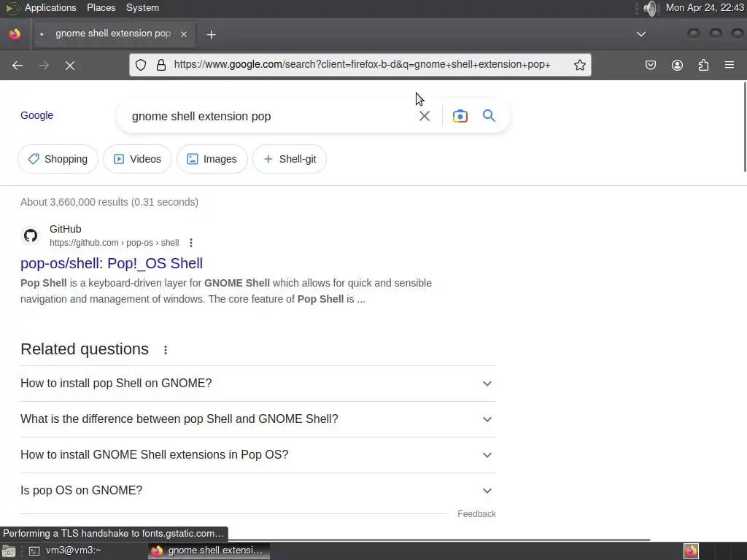This screenshot has width=747, height=560.
Task: Open the tracking protection shield icon
Action: [x=141, y=65]
